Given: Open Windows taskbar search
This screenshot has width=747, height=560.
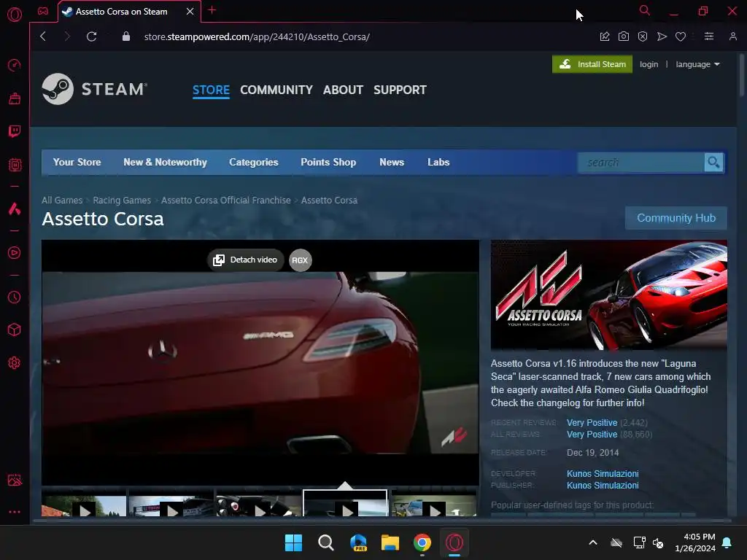Looking at the screenshot, I should pyautogui.click(x=326, y=542).
